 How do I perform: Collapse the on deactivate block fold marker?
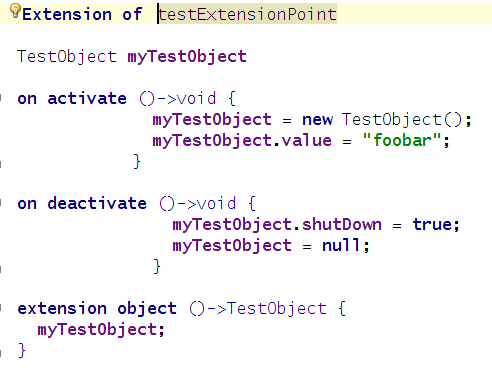[x=1, y=203]
